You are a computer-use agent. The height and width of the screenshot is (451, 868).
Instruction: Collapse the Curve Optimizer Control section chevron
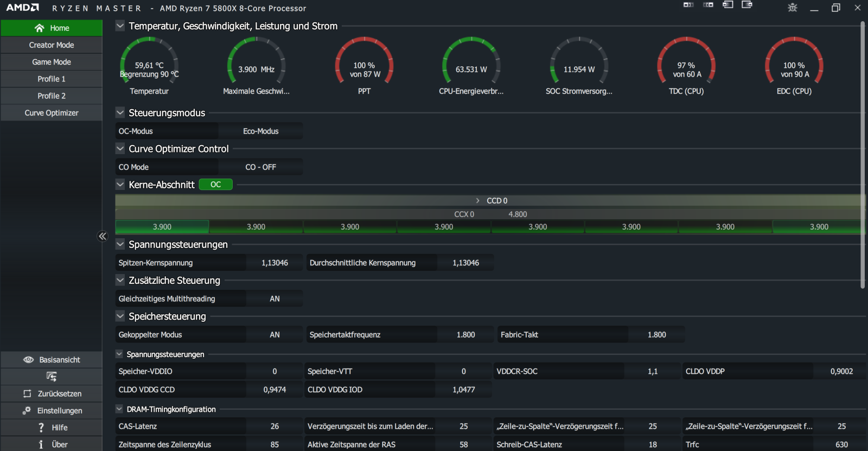coord(120,148)
